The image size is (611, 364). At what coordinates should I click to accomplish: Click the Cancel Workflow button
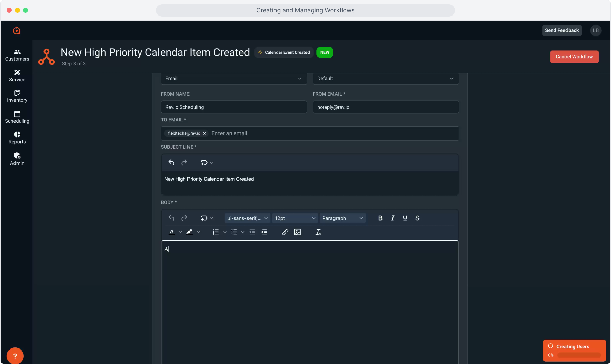coord(574,57)
